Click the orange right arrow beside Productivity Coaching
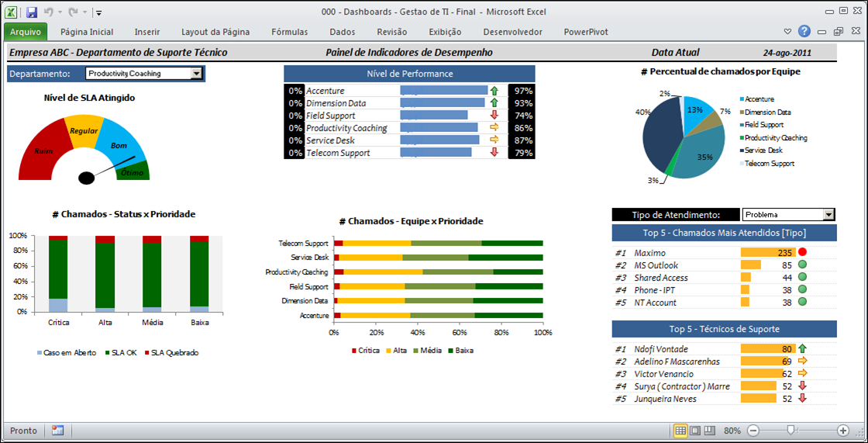This screenshot has width=868, height=443. tap(494, 127)
